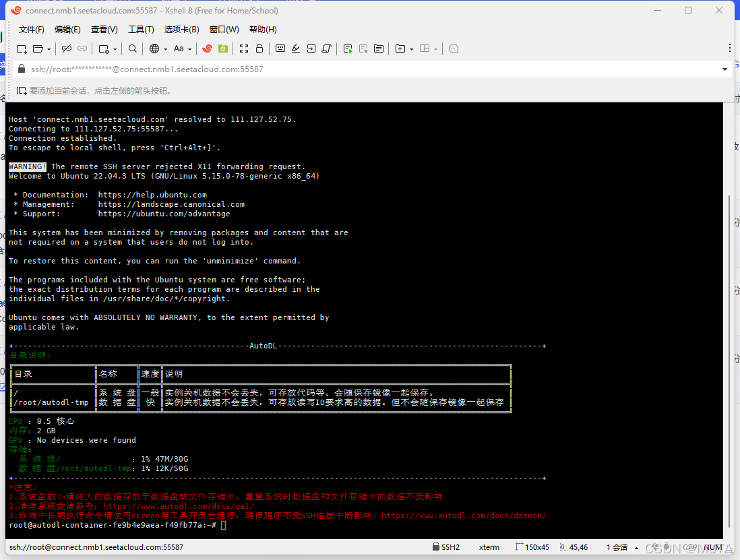Open session properties gear-window icon
740x560 pixels.
(104, 49)
